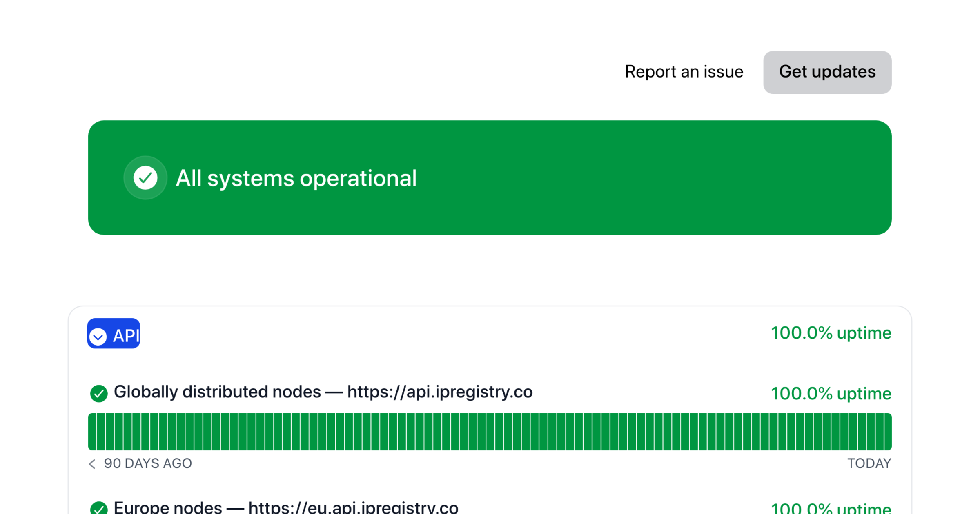
Task: Click the checkmark icon in the green banner
Action: (x=145, y=177)
